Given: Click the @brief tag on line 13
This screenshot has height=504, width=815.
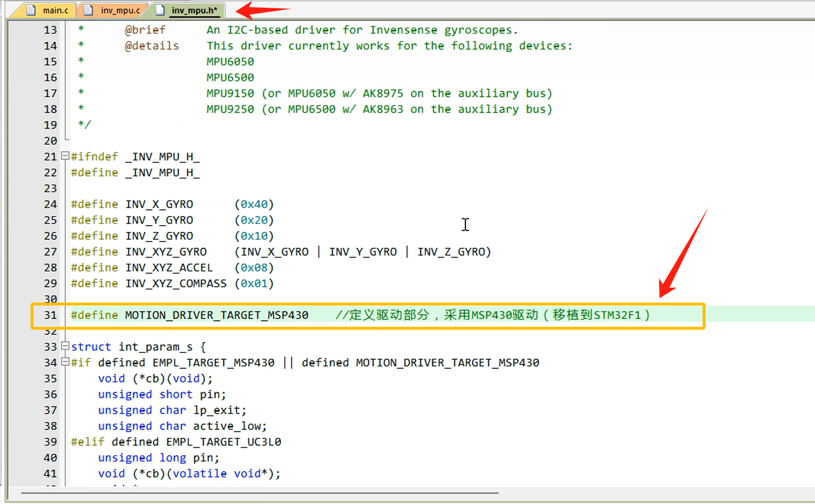Looking at the screenshot, I should [x=145, y=30].
